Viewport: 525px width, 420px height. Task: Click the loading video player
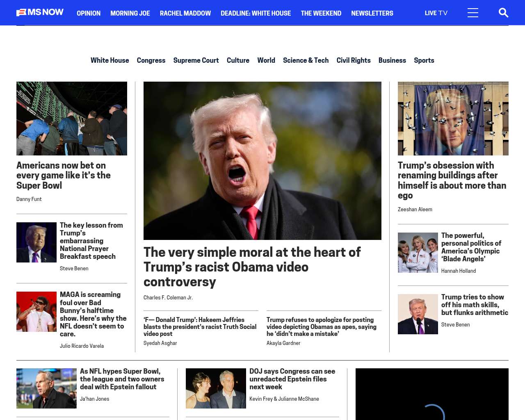coord(432,394)
